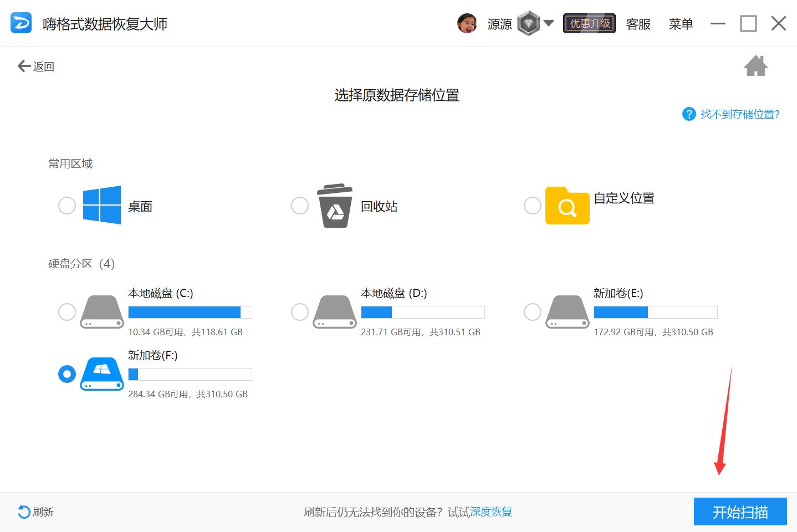This screenshot has height=532, width=797.
Task: Open the help question mark icon
Action: click(688, 114)
